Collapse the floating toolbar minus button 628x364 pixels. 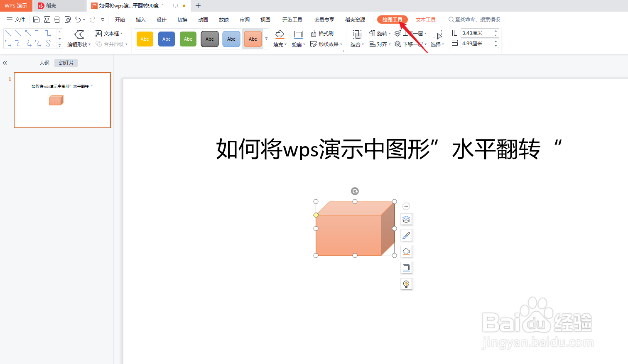(x=406, y=206)
